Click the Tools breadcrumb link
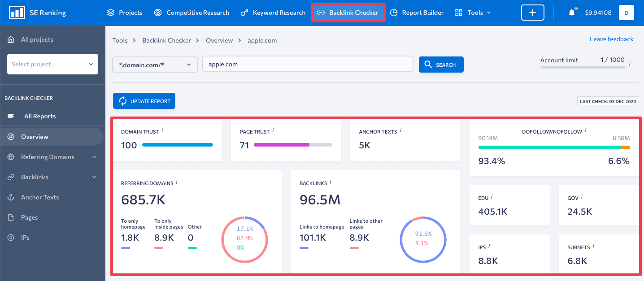Viewport: 644px width, 281px height. pos(120,40)
